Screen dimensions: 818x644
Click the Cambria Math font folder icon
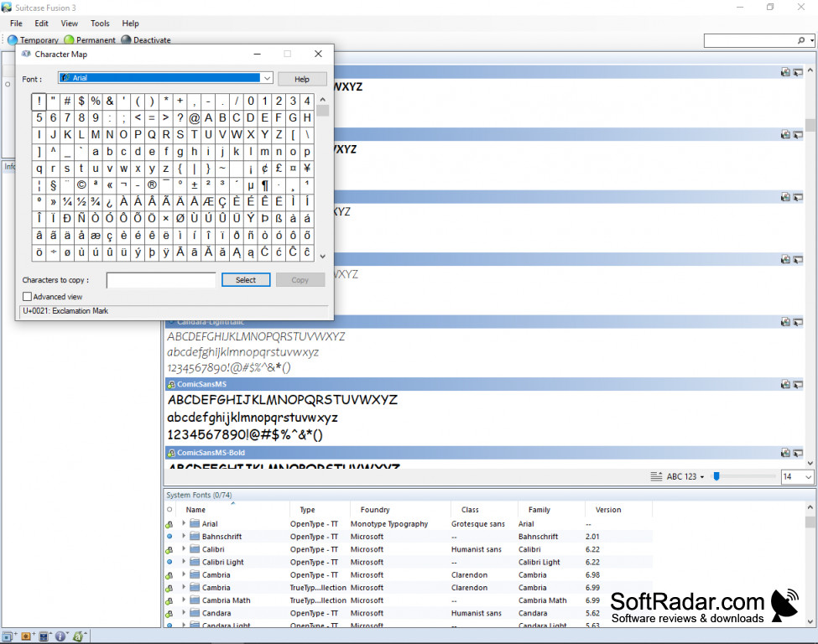click(x=195, y=600)
